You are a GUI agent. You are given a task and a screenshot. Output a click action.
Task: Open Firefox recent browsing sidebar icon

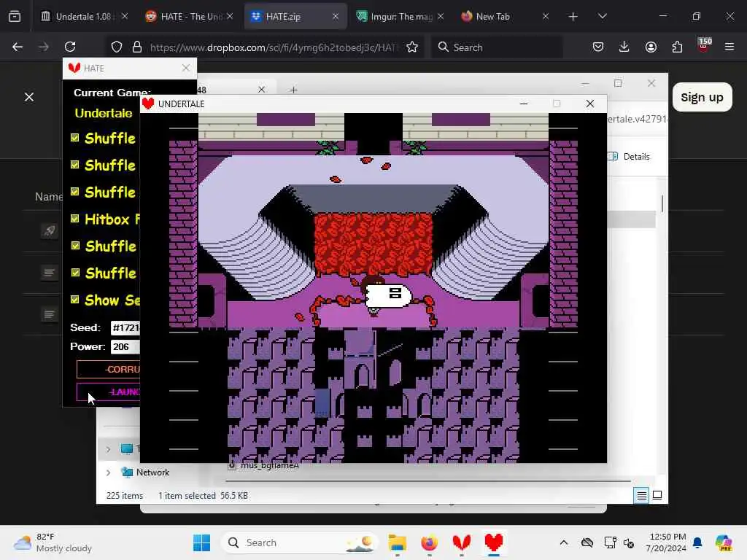15,17
